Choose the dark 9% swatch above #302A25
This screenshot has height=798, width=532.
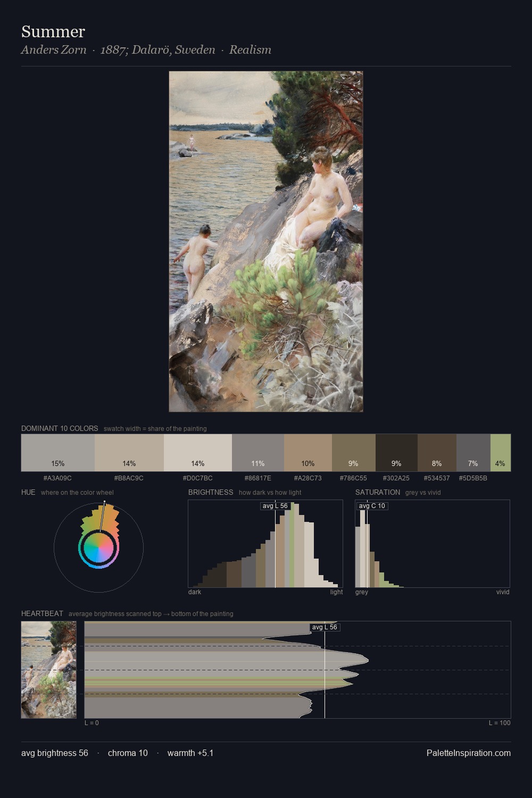point(396,453)
